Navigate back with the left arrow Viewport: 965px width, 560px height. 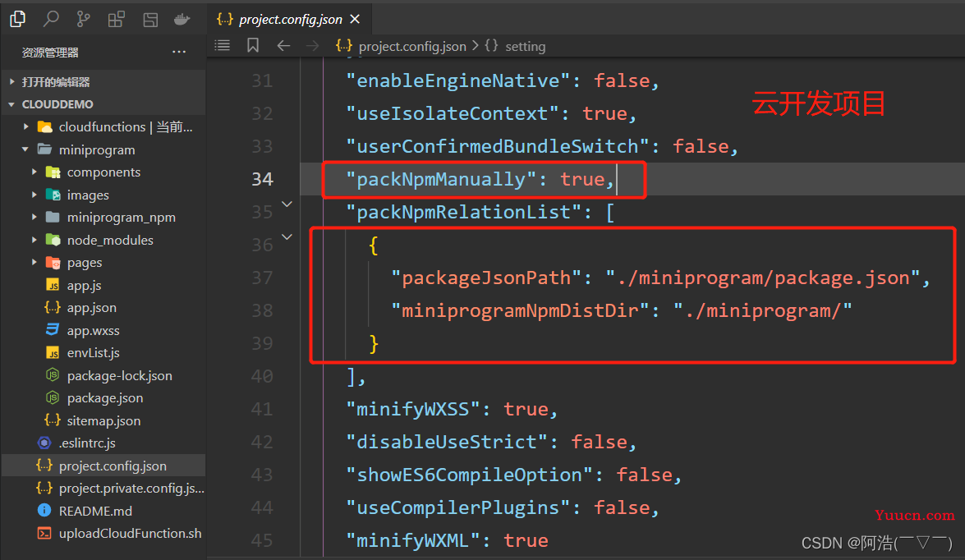click(x=283, y=45)
